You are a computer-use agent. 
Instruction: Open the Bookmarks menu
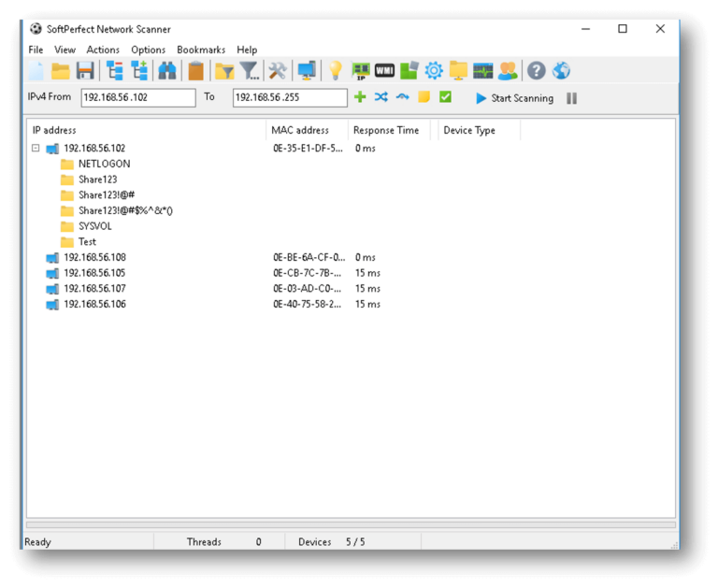[201, 50]
